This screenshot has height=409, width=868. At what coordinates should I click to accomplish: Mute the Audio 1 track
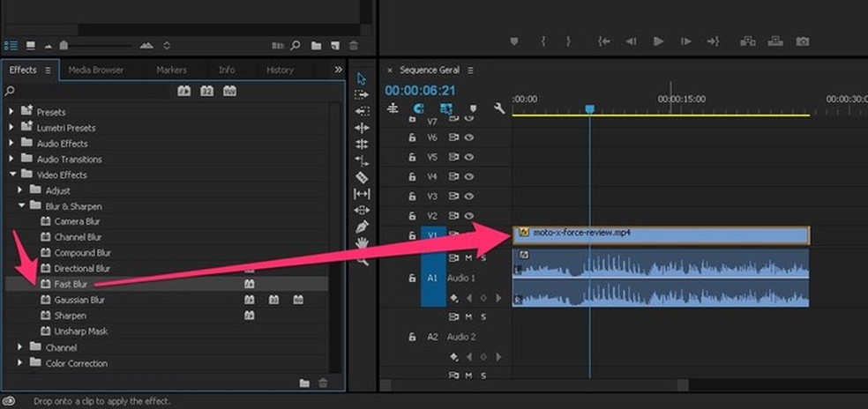tap(469, 257)
